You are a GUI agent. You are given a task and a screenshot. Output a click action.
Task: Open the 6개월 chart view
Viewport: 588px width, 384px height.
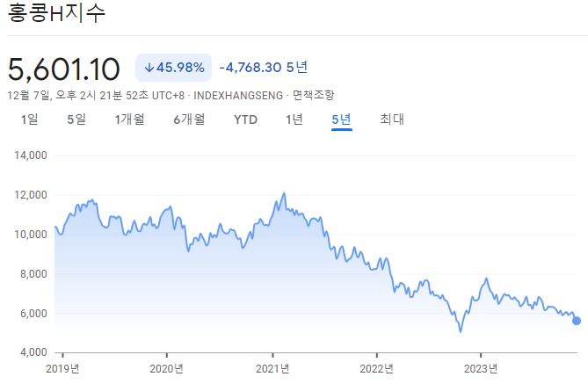point(188,120)
